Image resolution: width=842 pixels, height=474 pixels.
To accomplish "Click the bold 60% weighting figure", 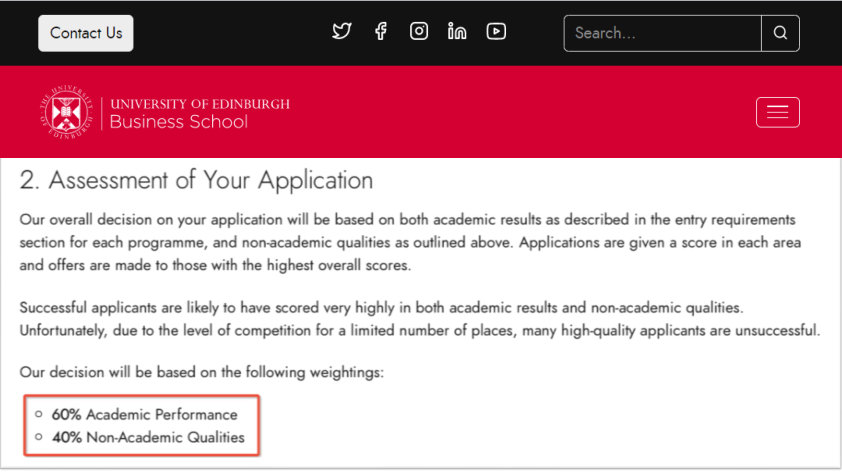I will tap(67, 414).
